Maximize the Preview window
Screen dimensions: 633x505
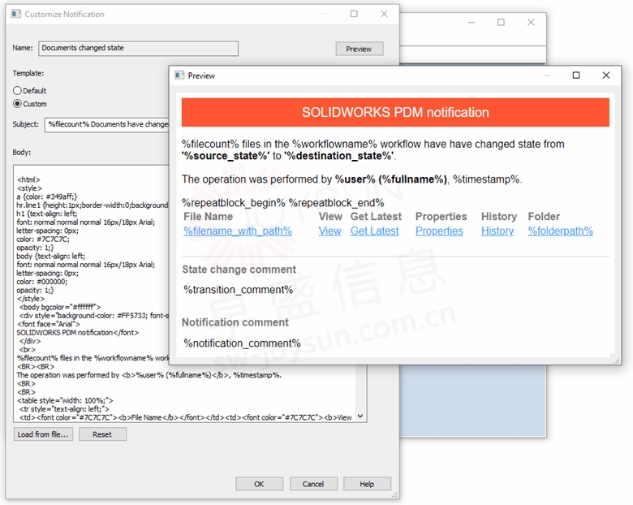tap(576, 75)
